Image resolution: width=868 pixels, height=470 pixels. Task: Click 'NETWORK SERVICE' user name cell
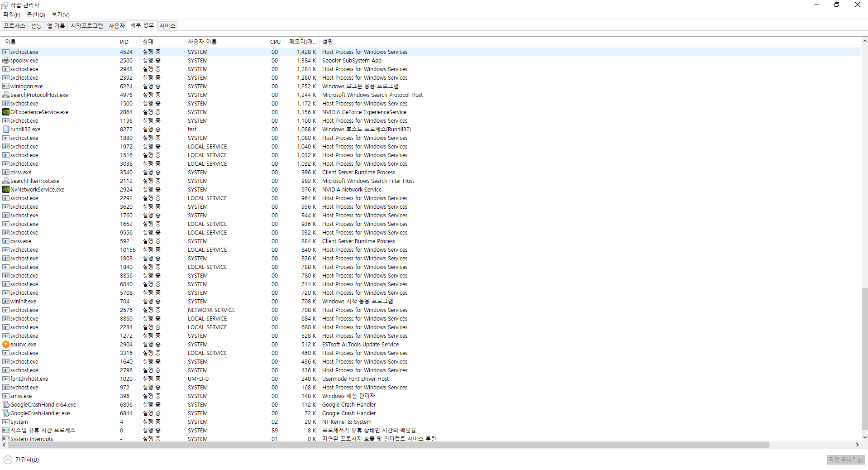click(x=211, y=310)
